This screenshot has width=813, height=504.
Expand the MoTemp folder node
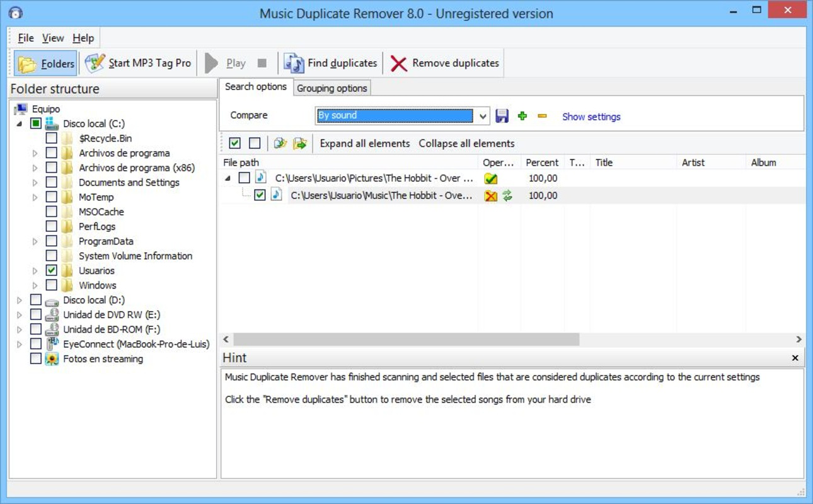click(35, 197)
